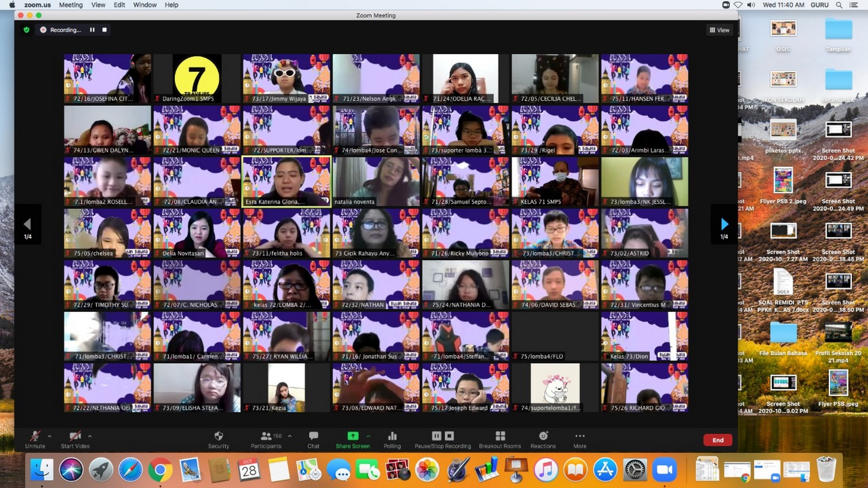
Task: Open the View layout dropdown
Action: click(719, 30)
